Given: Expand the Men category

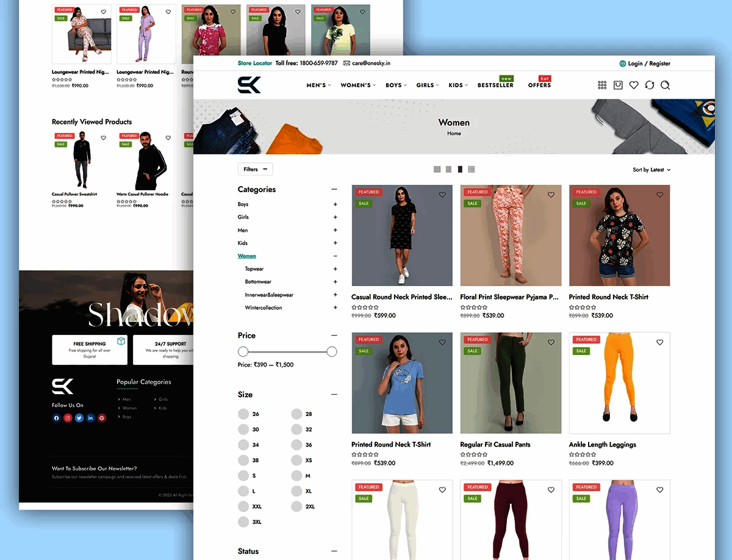Looking at the screenshot, I should (x=335, y=230).
